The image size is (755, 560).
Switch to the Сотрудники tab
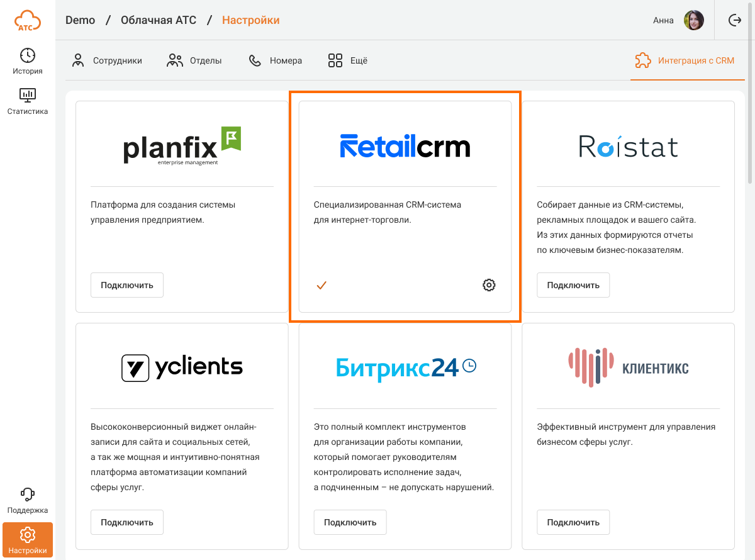pos(107,61)
